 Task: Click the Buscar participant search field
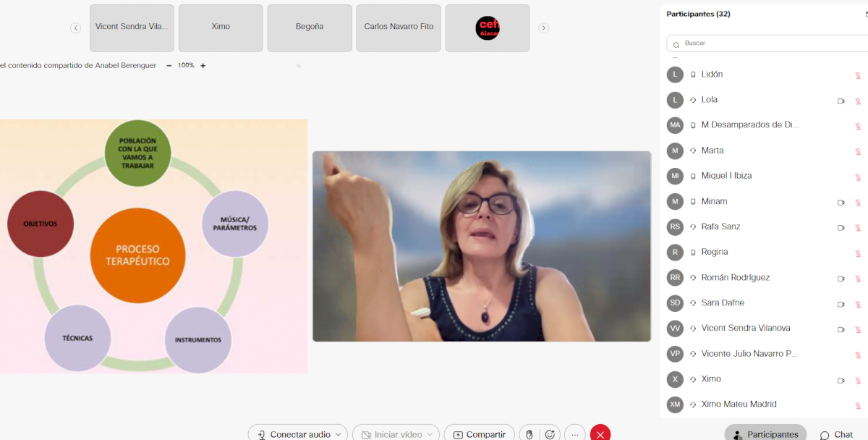tap(770, 43)
